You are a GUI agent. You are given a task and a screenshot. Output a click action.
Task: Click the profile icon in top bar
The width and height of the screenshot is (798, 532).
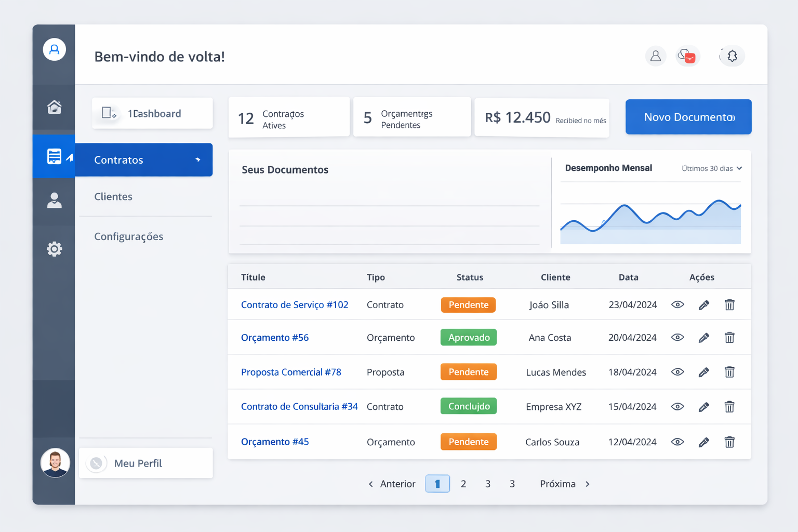[656, 56]
